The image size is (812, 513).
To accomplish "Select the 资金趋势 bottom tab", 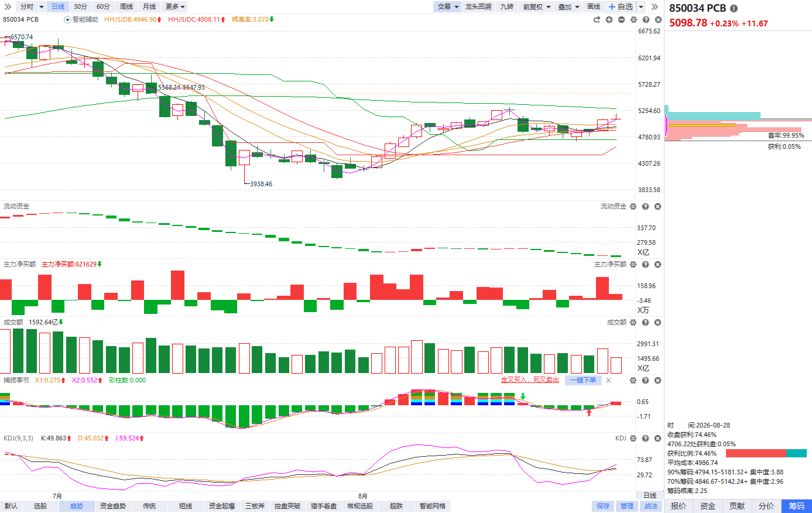I will coord(112,506).
